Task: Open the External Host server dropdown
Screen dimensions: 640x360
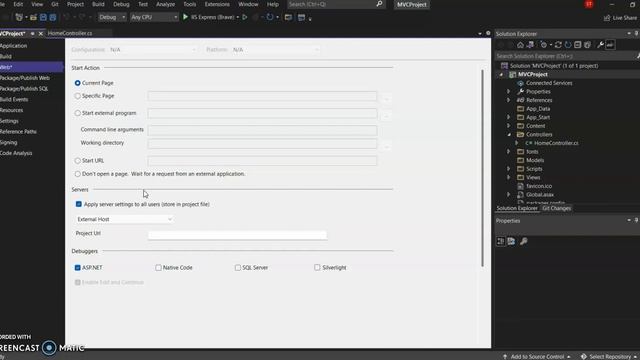Action: tap(124, 219)
